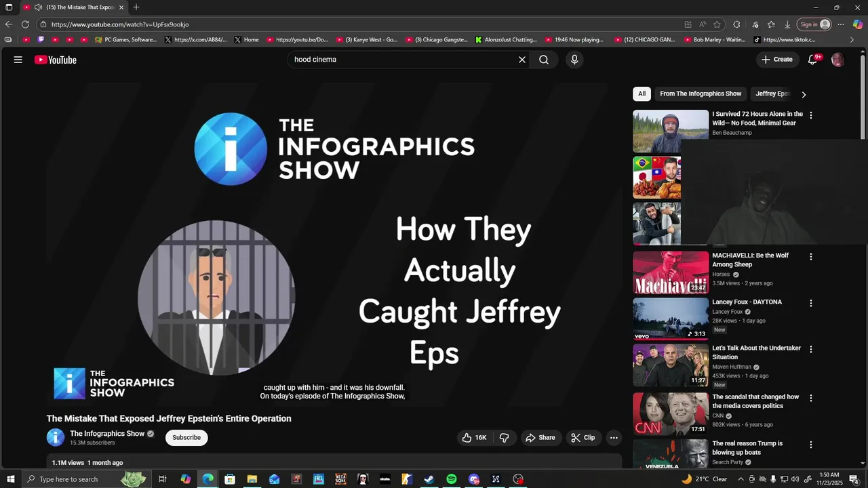Open options for Undertaker Situation video
This screenshot has height=488, width=868.
pyautogui.click(x=810, y=349)
